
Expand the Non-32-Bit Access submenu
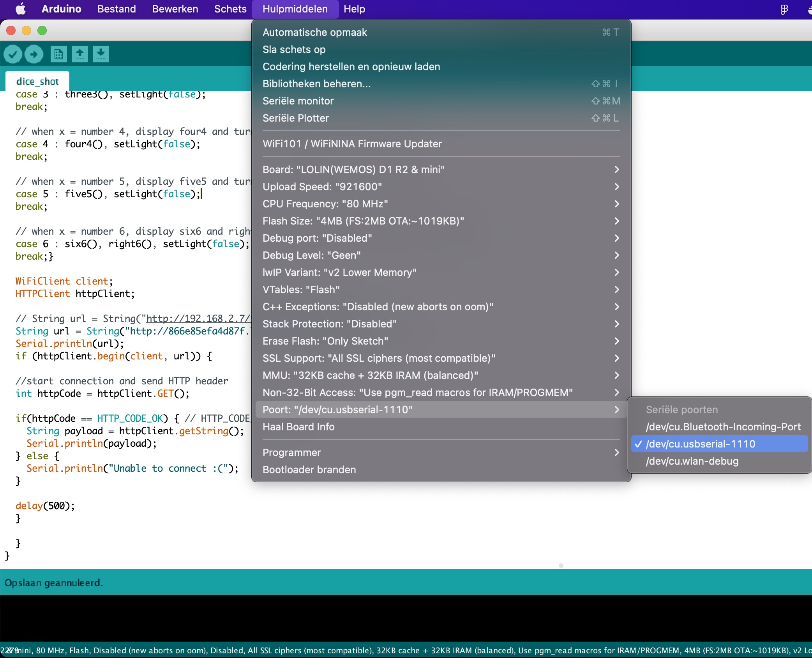click(x=441, y=393)
